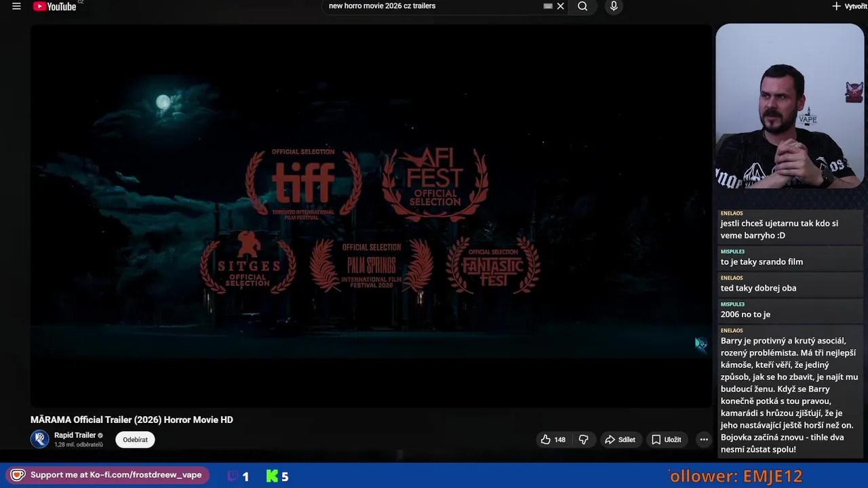Click the small logo icon at video corner

[x=701, y=344]
